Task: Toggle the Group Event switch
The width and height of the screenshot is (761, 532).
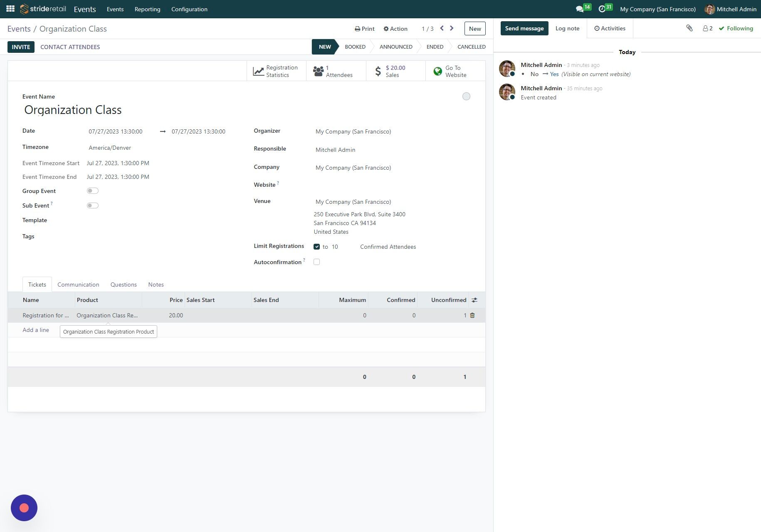Action: (92, 191)
